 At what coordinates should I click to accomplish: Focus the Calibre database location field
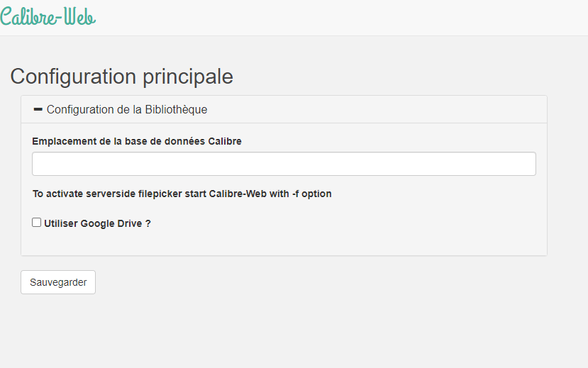tap(284, 164)
